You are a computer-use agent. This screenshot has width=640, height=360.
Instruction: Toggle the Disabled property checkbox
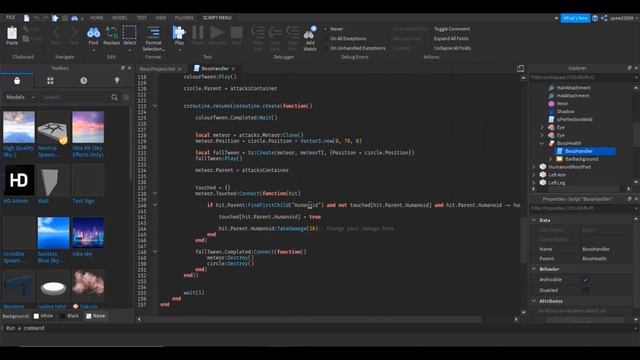click(585, 290)
